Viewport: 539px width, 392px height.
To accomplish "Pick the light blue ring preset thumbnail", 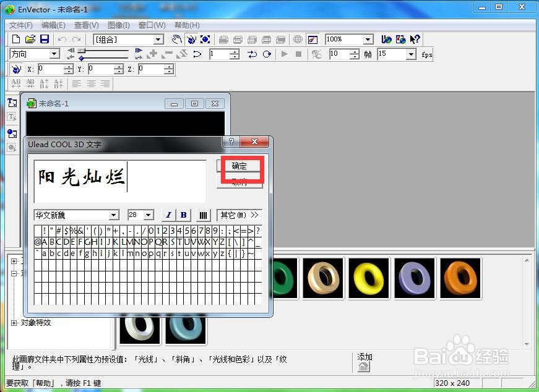I will point(186,330).
